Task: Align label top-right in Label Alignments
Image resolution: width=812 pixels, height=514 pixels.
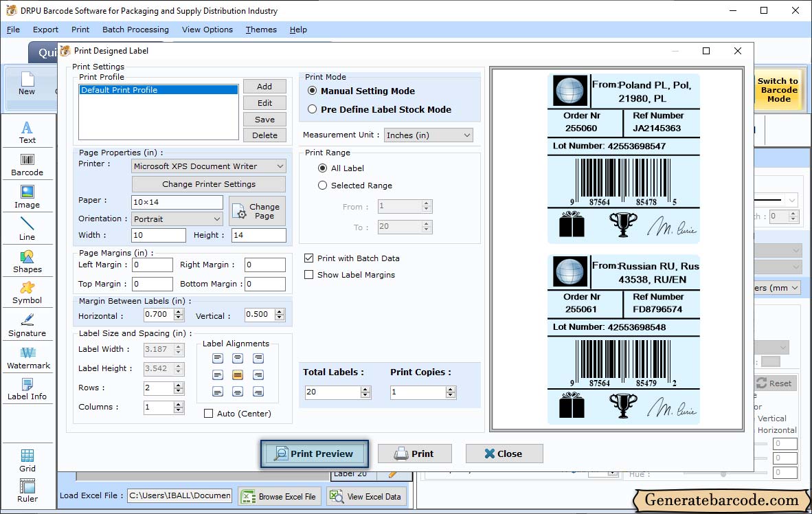Action: (x=258, y=358)
